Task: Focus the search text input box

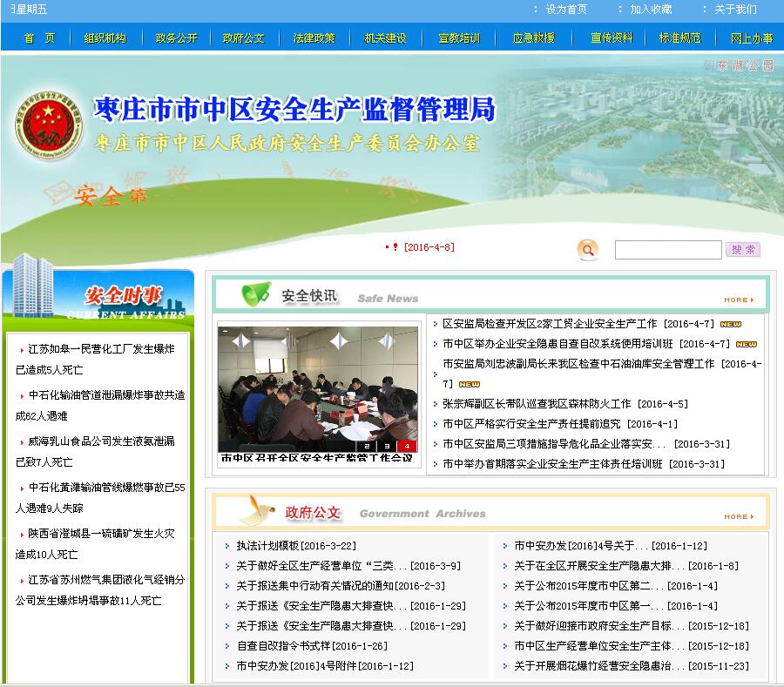Action: (x=668, y=250)
